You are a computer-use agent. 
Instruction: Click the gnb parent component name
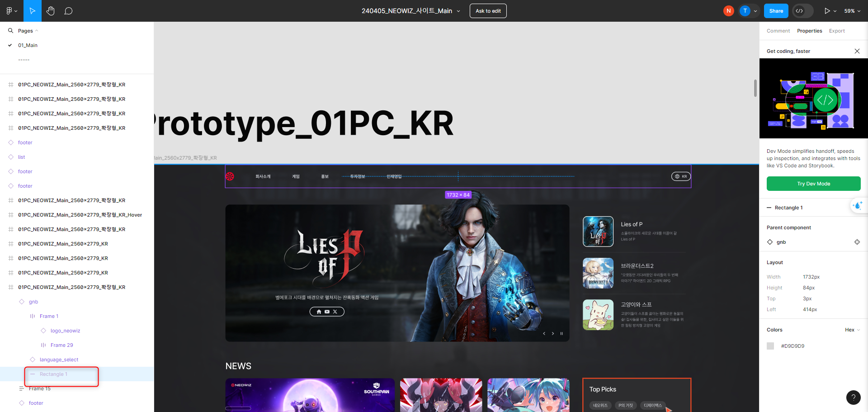(x=781, y=242)
